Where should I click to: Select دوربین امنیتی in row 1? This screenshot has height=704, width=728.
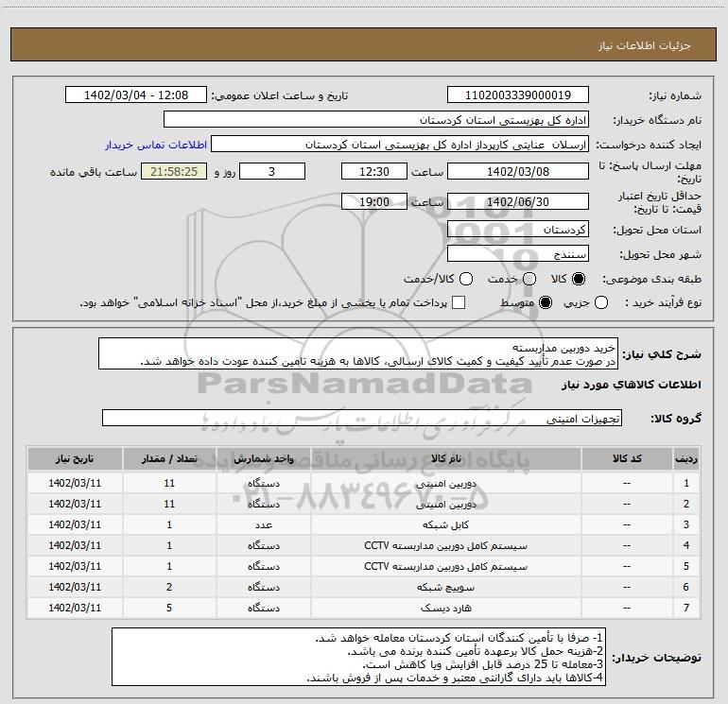pyautogui.click(x=445, y=484)
